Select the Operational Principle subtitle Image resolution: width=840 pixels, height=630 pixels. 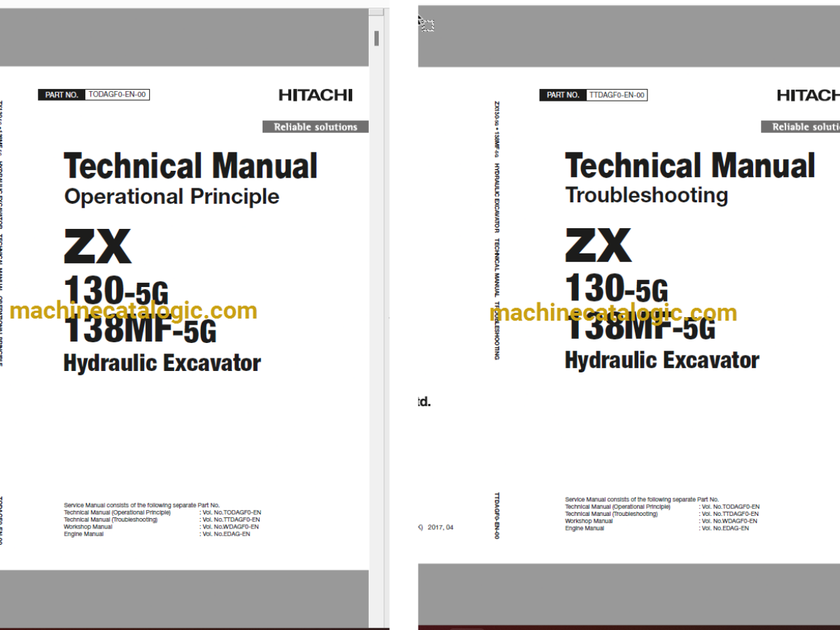(171, 197)
